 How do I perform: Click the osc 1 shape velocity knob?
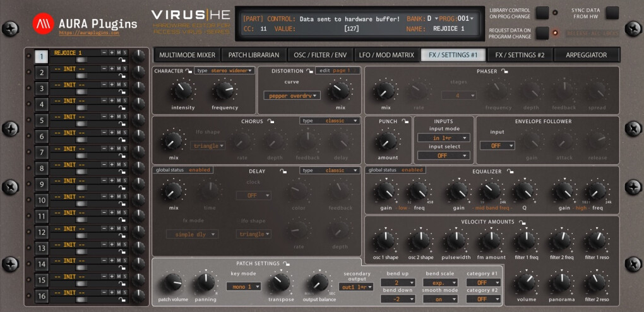[385, 241]
